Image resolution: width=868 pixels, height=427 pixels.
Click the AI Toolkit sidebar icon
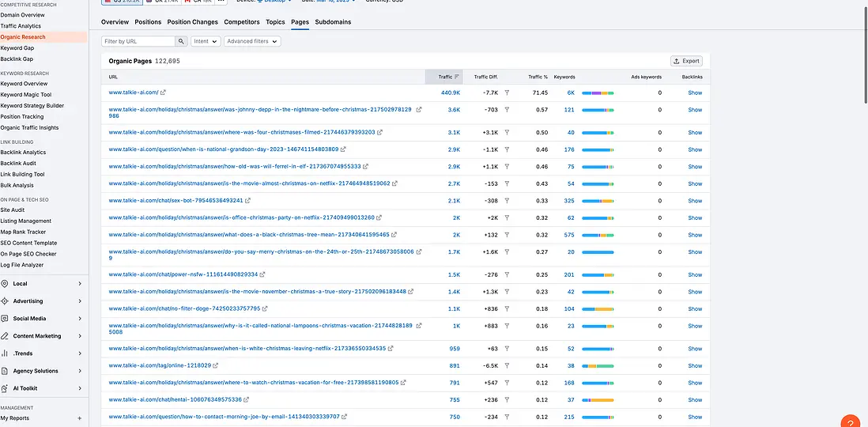(x=5, y=388)
